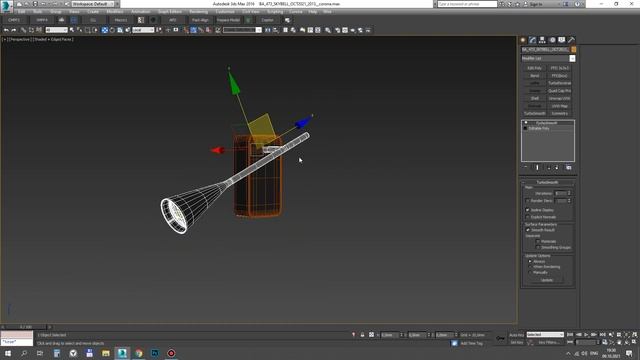Screen dimensions: 640x360
Task: Open the reference coordinate system dropdown
Action: pyautogui.click(x=143, y=30)
